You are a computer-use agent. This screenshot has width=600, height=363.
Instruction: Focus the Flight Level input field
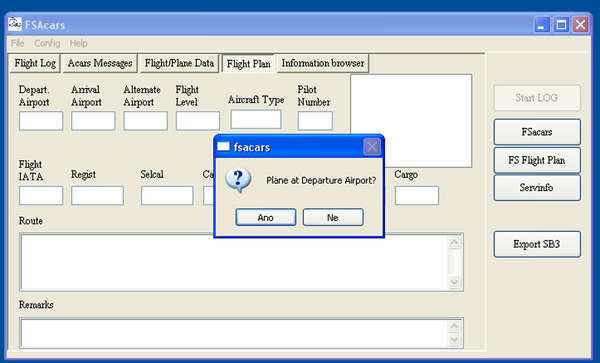(198, 121)
